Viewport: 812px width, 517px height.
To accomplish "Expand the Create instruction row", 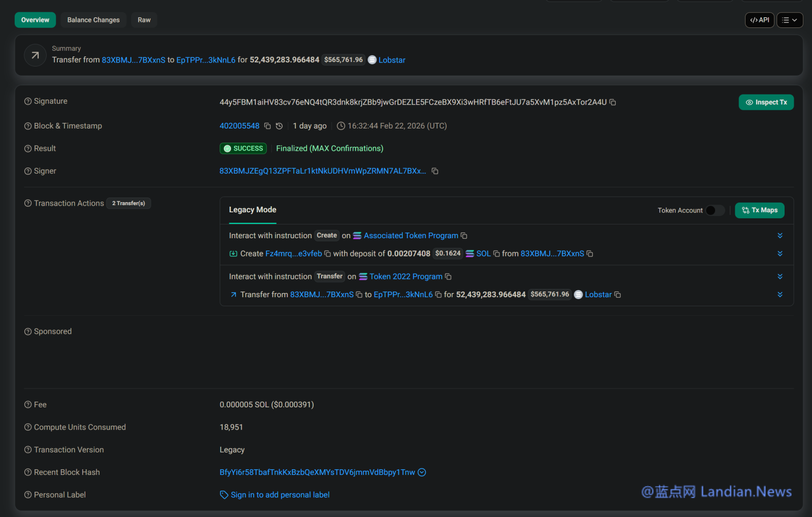I will point(780,236).
